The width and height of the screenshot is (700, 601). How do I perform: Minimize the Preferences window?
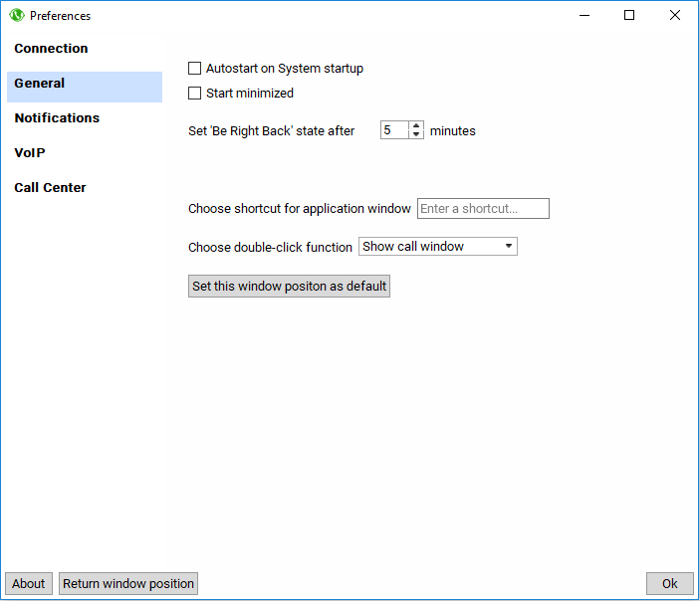[583, 15]
